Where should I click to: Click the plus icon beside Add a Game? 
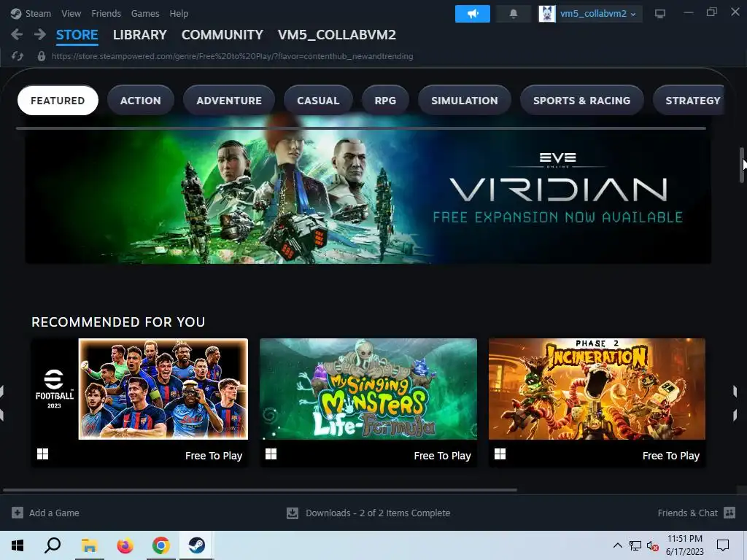[18, 513]
